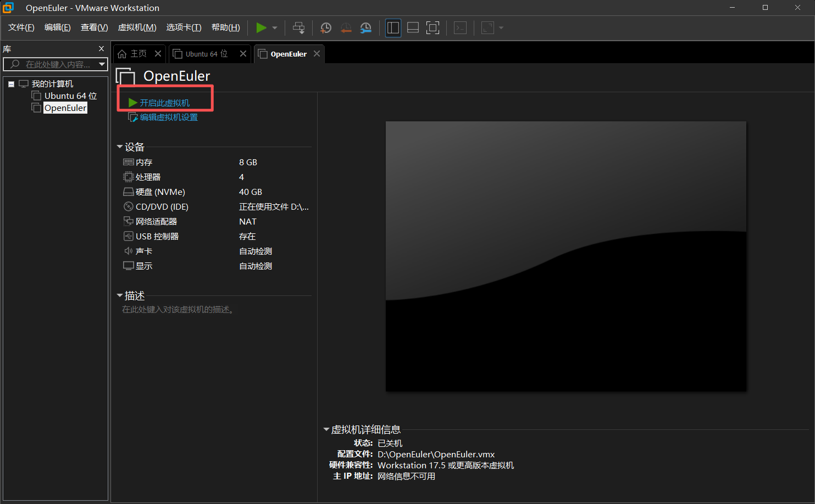Screen dimensions: 815x504
Task: Open the stretch display dropdown arrow
Action: (x=501, y=28)
